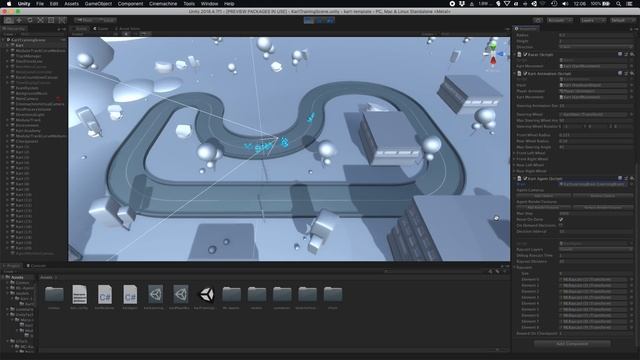This screenshot has height=360, width=640.
Task: Toggle the Inspector lock icon
Action: coord(631,29)
